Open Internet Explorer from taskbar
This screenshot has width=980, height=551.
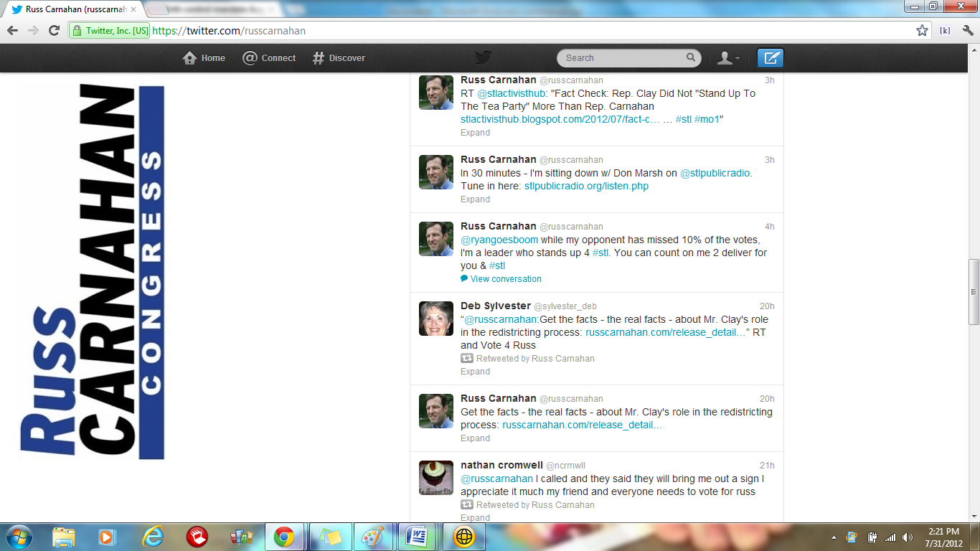pyautogui.click(x=153, y=537)
